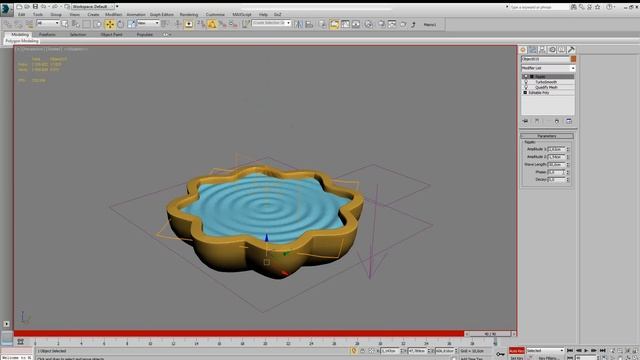Open the selection filter All dropdown
The image size is (640, 360).
click(x=48, y=23)
